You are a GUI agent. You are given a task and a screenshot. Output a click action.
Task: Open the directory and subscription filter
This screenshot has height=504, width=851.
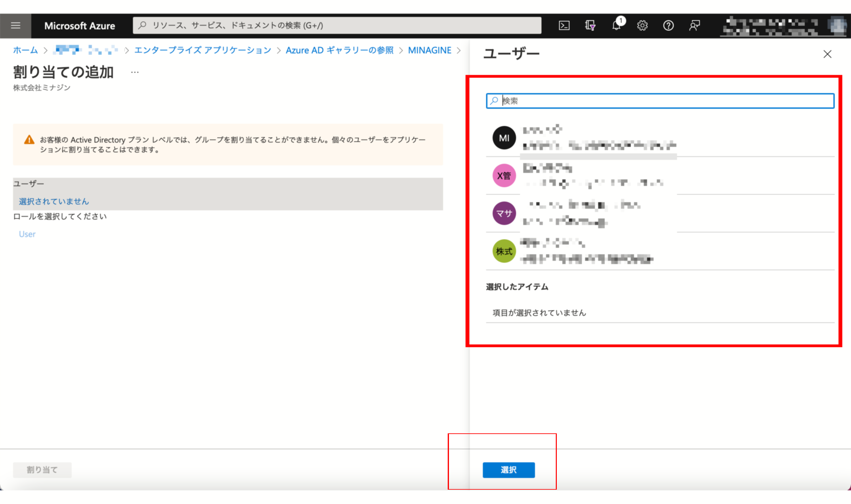pos(590,25)
